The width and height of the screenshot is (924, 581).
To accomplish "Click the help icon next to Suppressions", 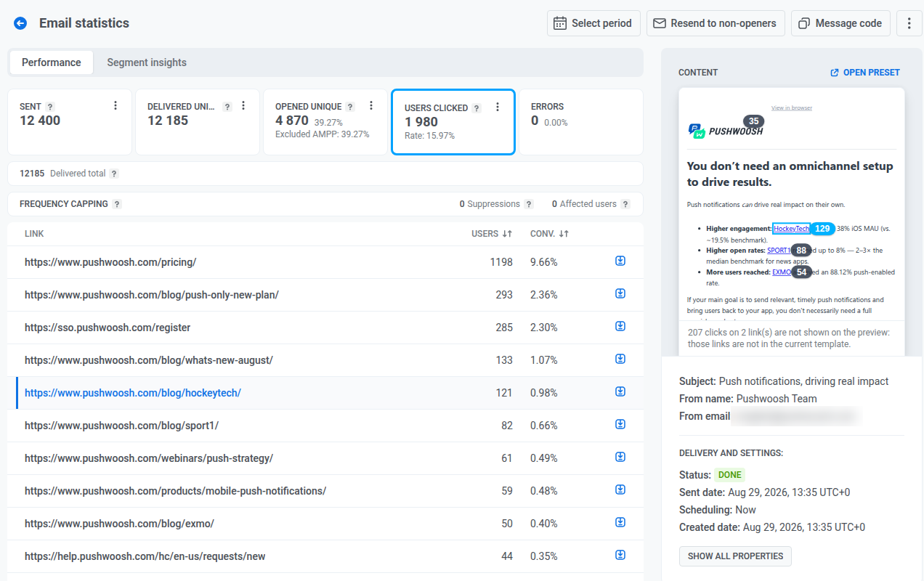I will [529, 204].
